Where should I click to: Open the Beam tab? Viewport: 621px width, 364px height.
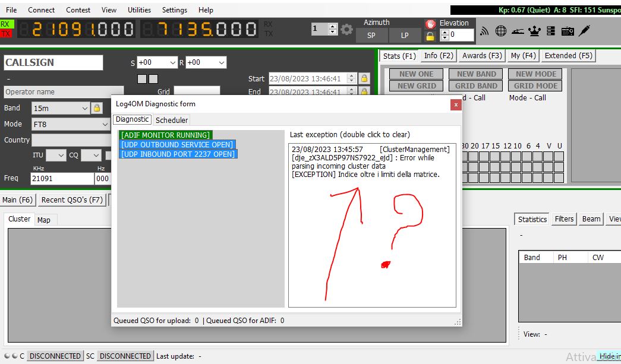(x=591, y=219)
